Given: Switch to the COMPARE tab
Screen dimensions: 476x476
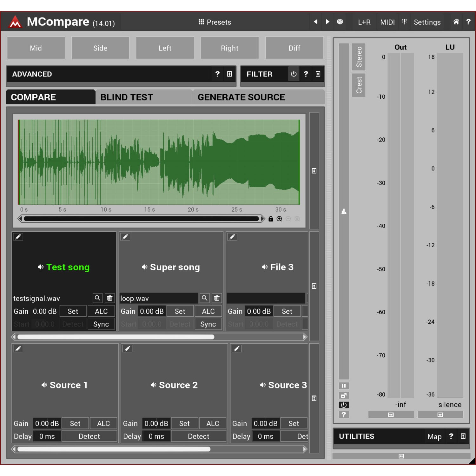Looking at the screenshot, I should pos(51,97).
